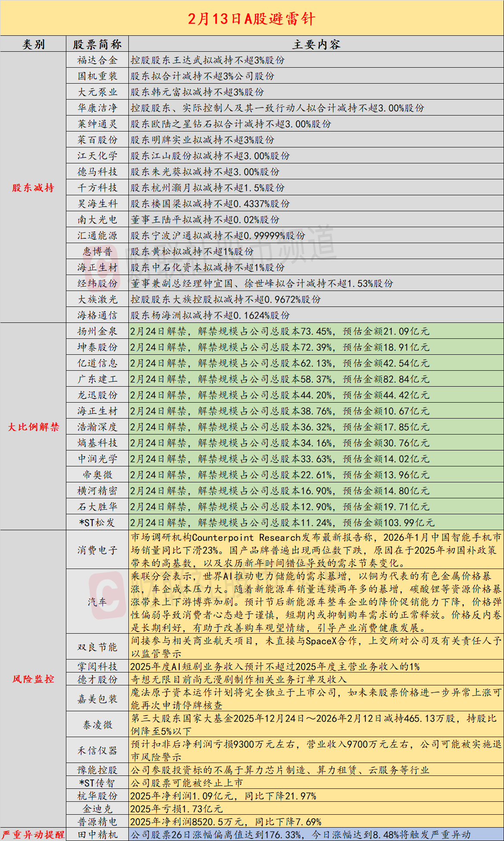The height and width of the screenshot is (841, 504).
Task: Click the 大比例解禁 category cell
Action: 33,427
